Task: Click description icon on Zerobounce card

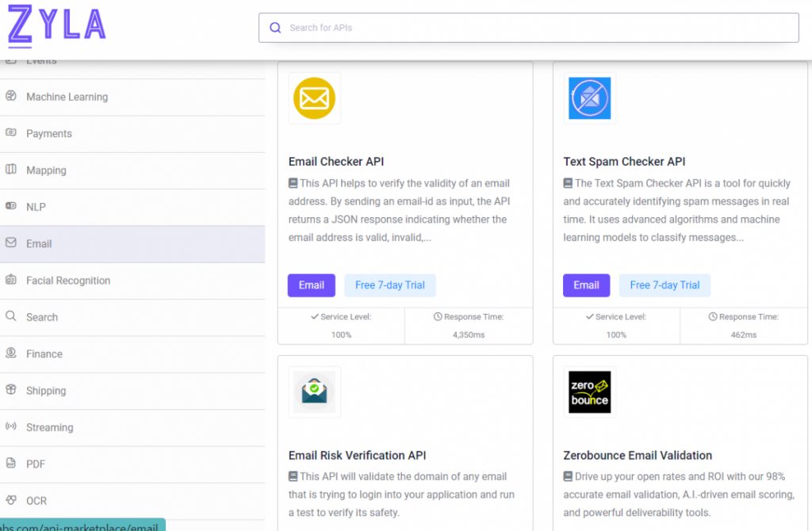Action: tap(568, 476)
